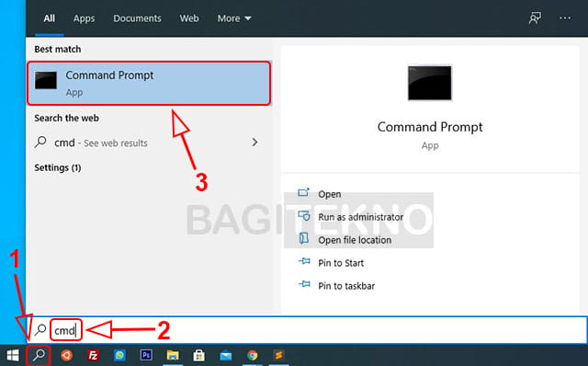
Task: Click the Best match heading
Action: (x=58, y=49)
